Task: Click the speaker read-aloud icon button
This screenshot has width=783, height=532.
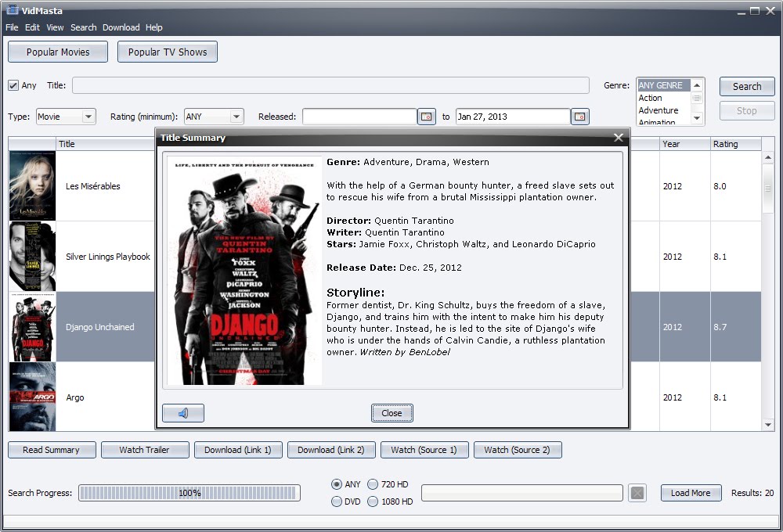Action: pos(182,413)
